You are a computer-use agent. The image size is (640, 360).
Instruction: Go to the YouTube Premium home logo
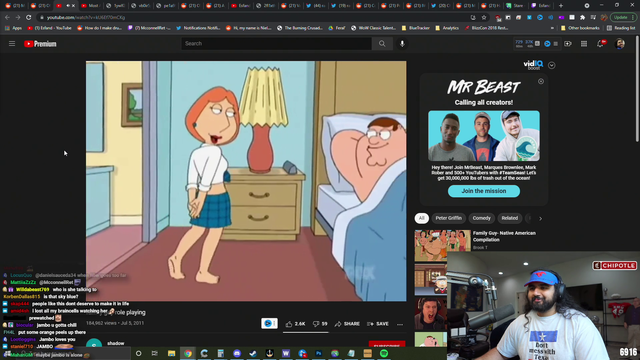tap(40, 44)
